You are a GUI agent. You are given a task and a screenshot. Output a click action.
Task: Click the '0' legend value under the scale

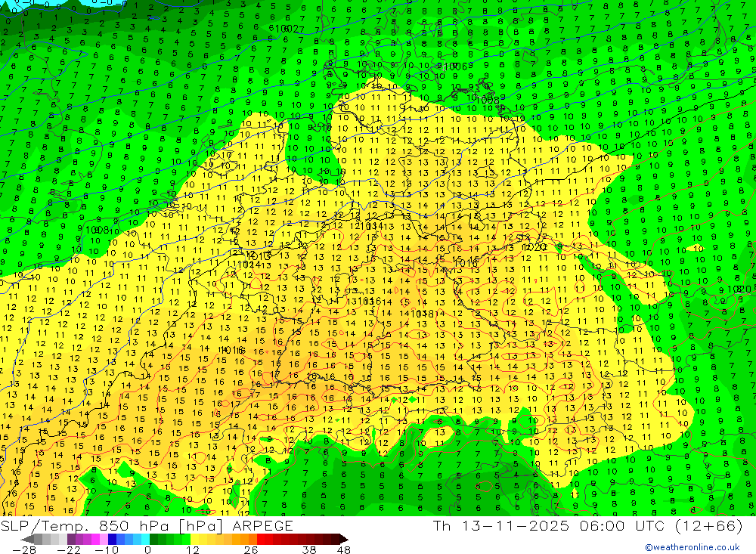147,549
